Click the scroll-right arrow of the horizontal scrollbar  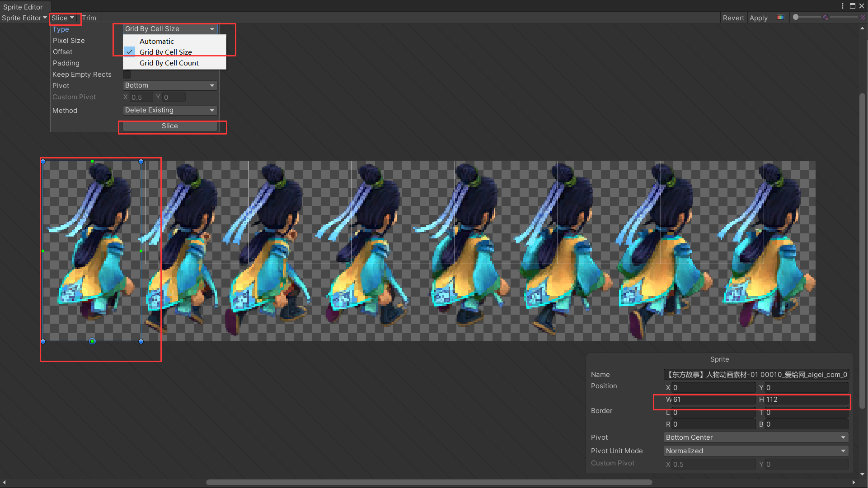(853, 482)
